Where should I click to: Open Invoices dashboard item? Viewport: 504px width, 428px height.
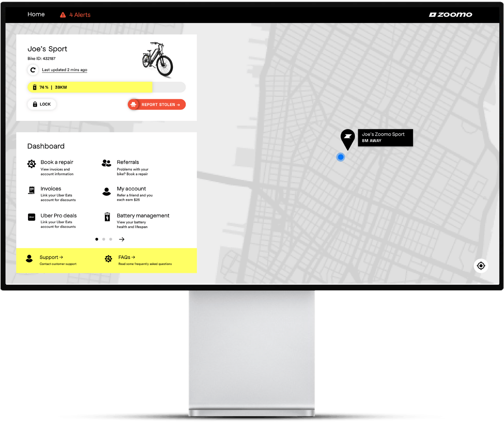point(51,189)
